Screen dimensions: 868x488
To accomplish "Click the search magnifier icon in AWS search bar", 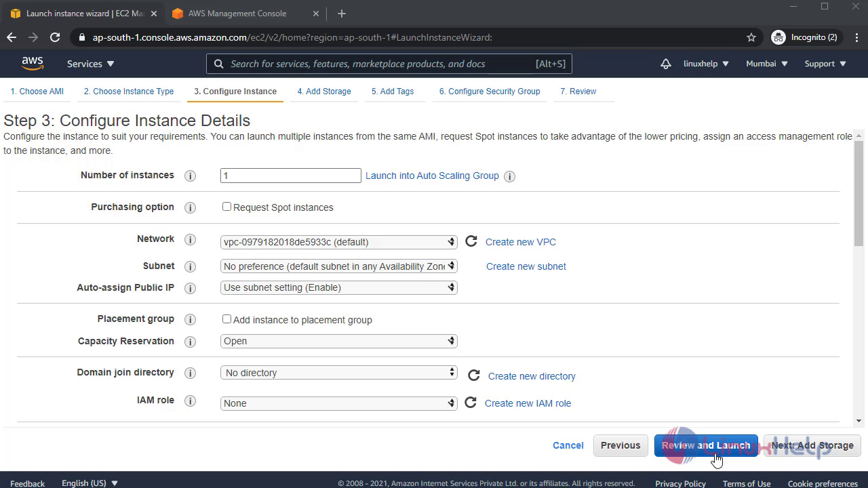I will [218, 64].
